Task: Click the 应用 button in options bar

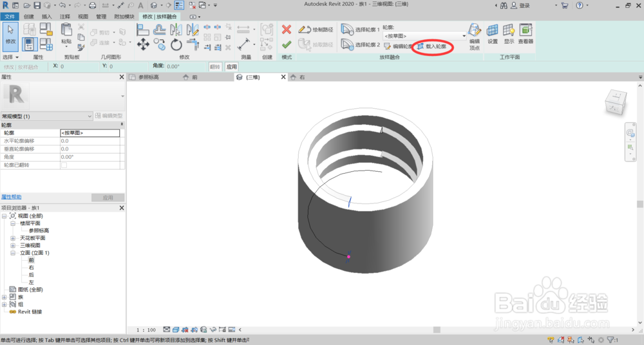Action: 232,66
